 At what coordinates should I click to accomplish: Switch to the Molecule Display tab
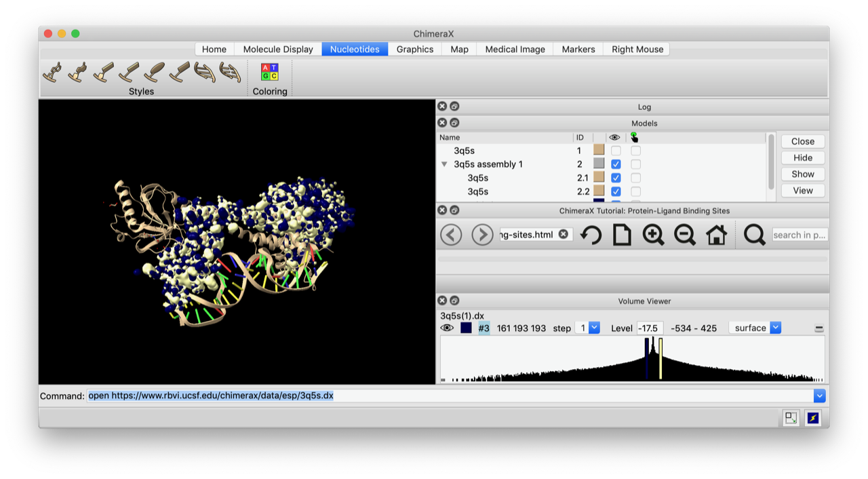278,49
